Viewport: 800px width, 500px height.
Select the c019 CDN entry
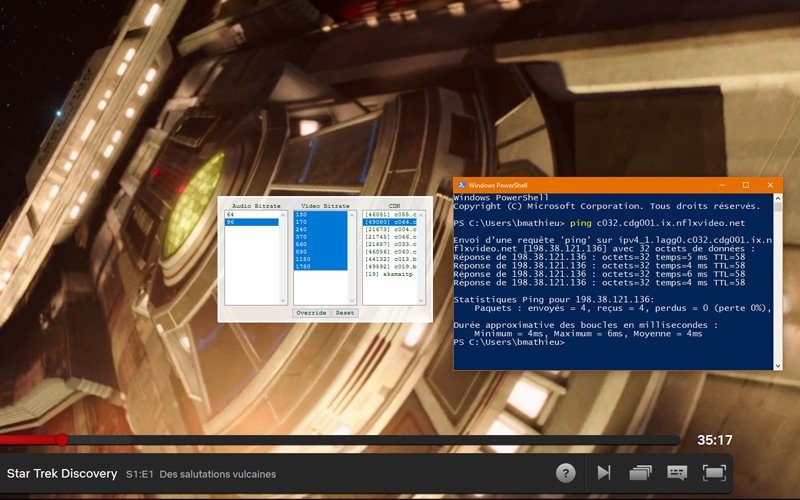[390, 266]
